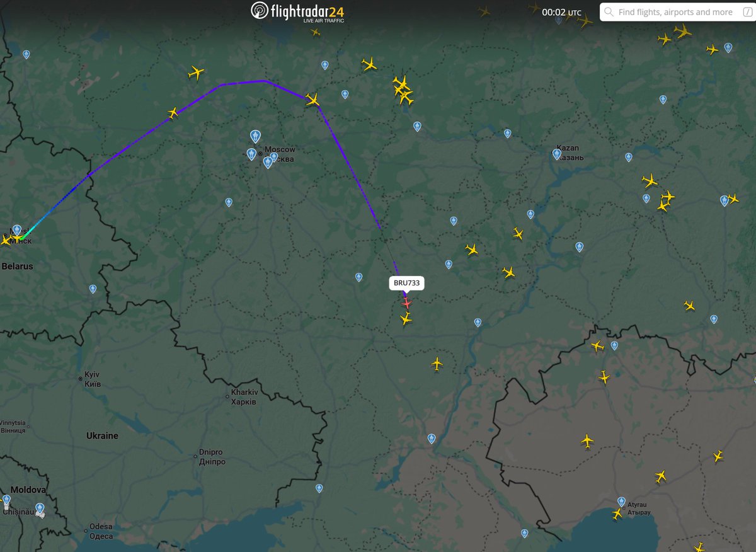Select aircraft northwest of Atyrau inside Kazakhstan
Screen dimensions: 756x552
[587, 441]
